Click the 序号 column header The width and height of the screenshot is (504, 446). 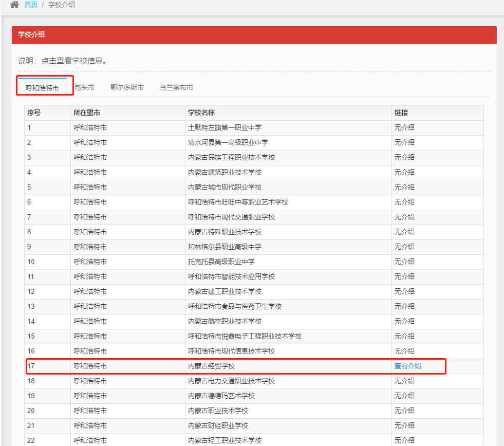click(x=48, y=113)
